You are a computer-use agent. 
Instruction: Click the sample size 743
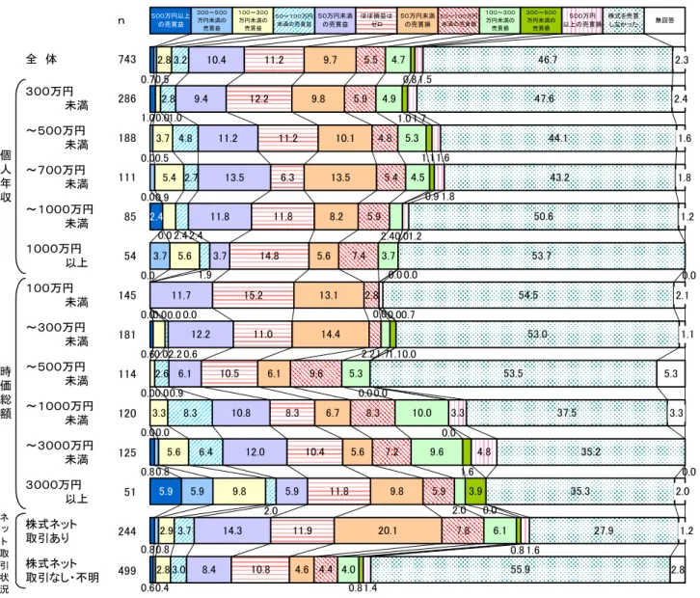tap(127, 59)
